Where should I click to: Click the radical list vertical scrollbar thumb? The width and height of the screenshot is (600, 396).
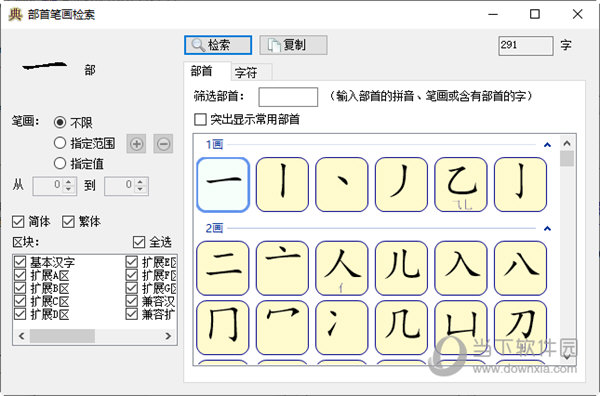click(x=567, y=158)
